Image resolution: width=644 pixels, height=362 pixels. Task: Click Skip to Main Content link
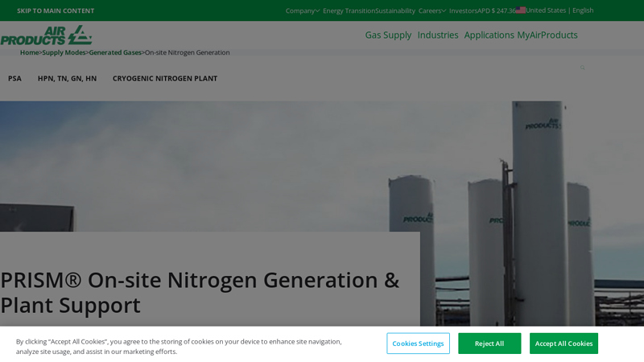click(56, 10)
